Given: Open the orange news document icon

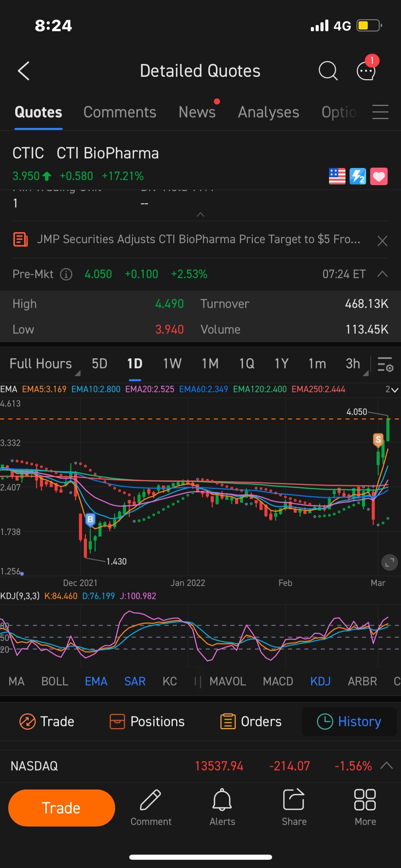Looking at the screenshot, I should pos(21,239).
